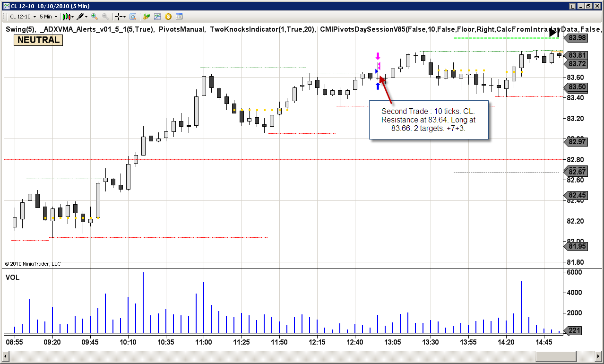The image size is (604, 364).
Task: Click the 83.60 price axis label
Action: coord(575,78)
